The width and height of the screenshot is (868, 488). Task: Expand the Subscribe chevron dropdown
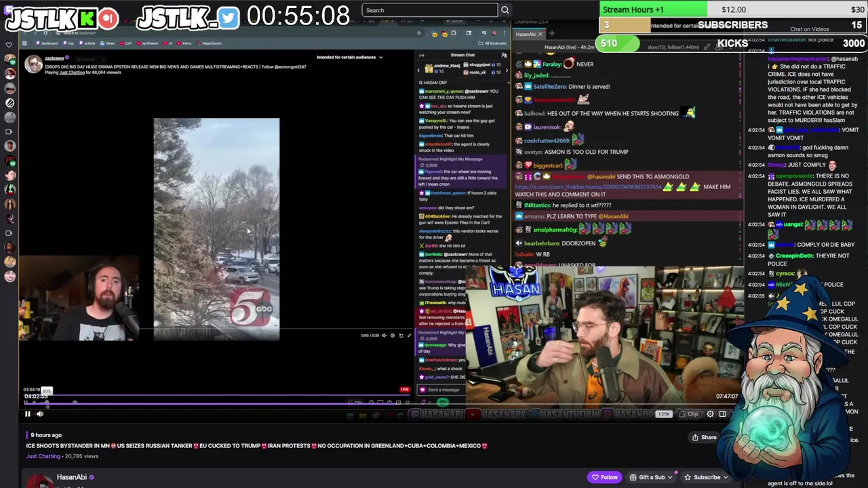(x=726, y=477)
